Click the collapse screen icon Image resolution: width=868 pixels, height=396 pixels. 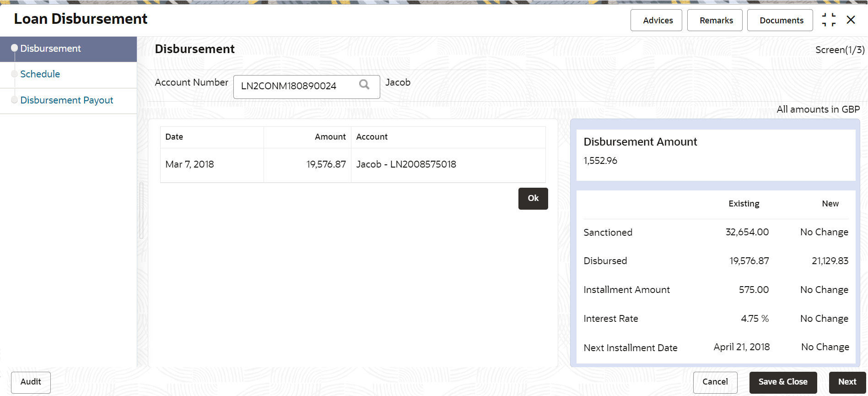pyautogui.click(x=829, y=20)
